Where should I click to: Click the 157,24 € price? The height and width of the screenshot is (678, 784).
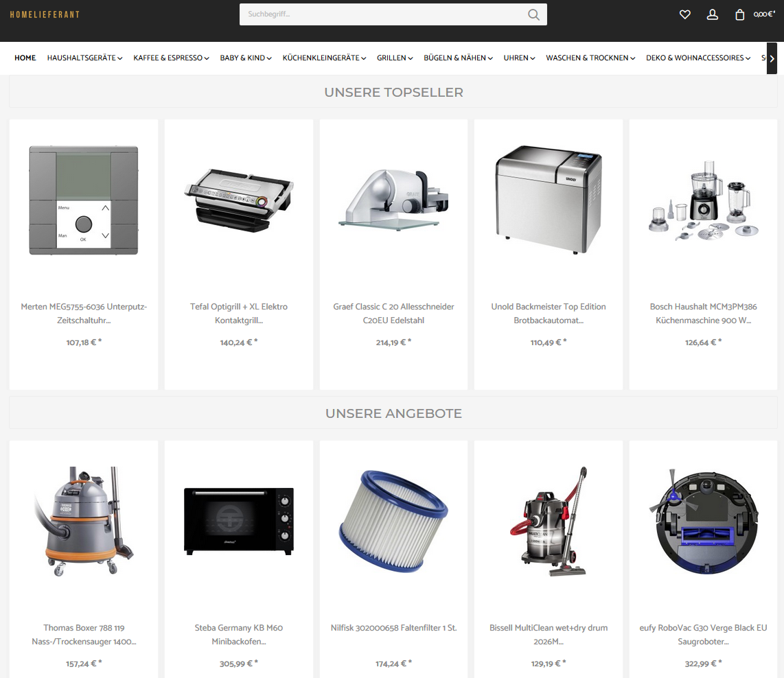click(x=84, y=664)
